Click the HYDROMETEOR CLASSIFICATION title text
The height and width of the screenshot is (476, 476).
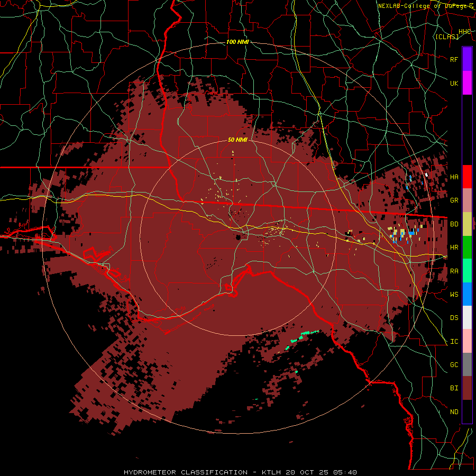tap(186, 472)
